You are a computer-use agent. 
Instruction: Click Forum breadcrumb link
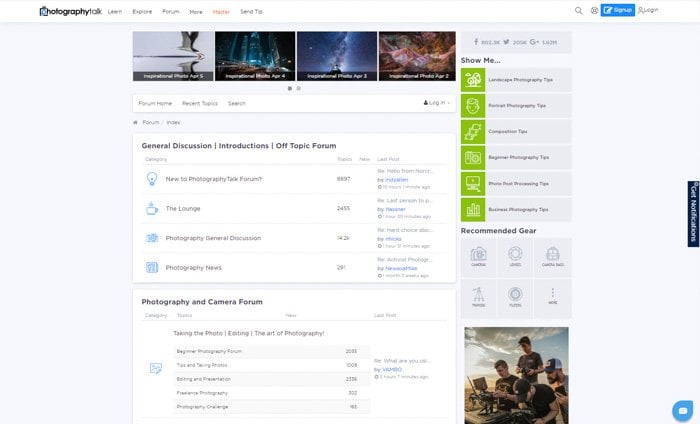coord(150,122)
